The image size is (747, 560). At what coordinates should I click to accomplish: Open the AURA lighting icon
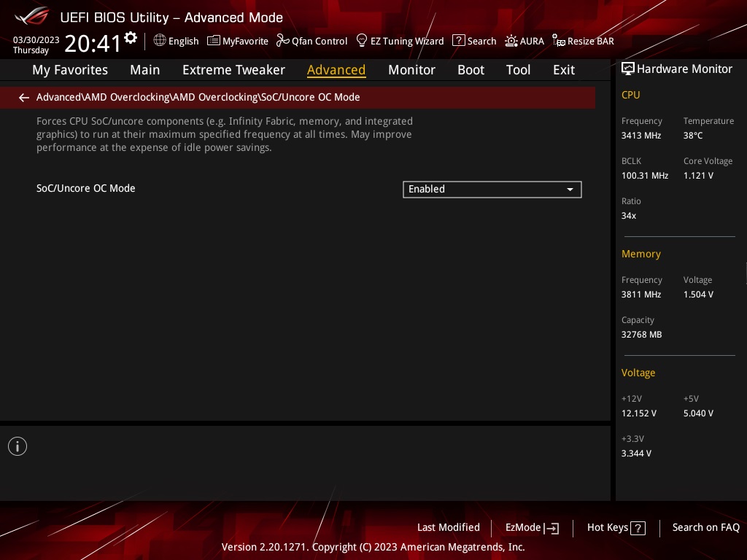pyautogui.click(x=511, y=41)
